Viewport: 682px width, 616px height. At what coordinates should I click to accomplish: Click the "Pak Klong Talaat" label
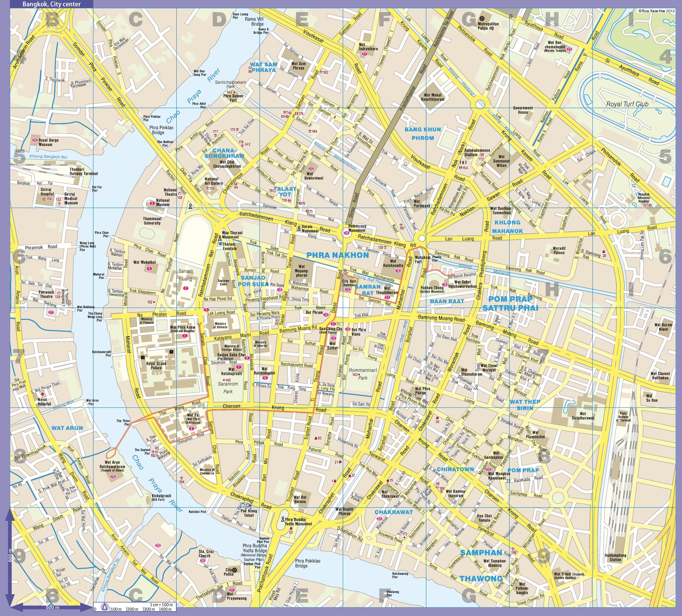point(249,513)
